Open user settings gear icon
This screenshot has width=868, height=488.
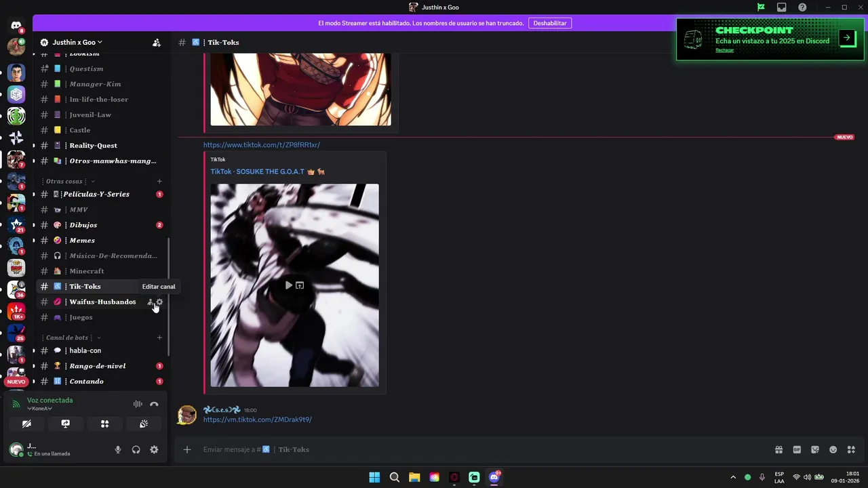click(x=154, y=449)
